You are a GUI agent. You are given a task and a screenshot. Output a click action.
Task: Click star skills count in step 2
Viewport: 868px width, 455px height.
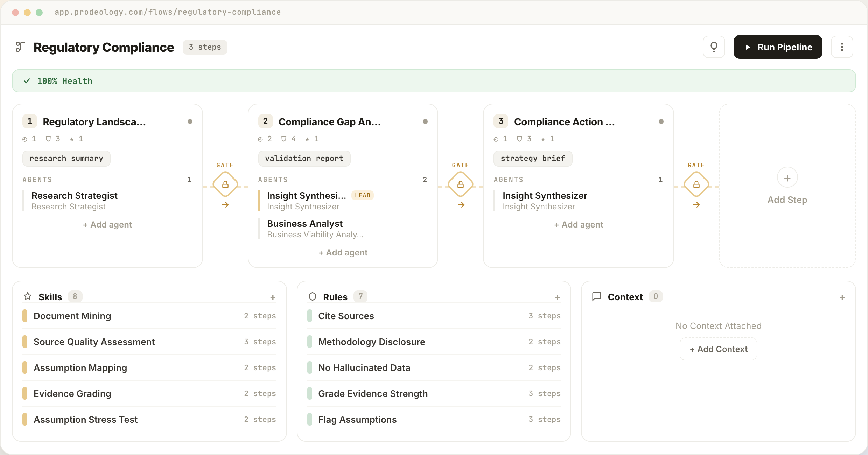click(312, 139)
